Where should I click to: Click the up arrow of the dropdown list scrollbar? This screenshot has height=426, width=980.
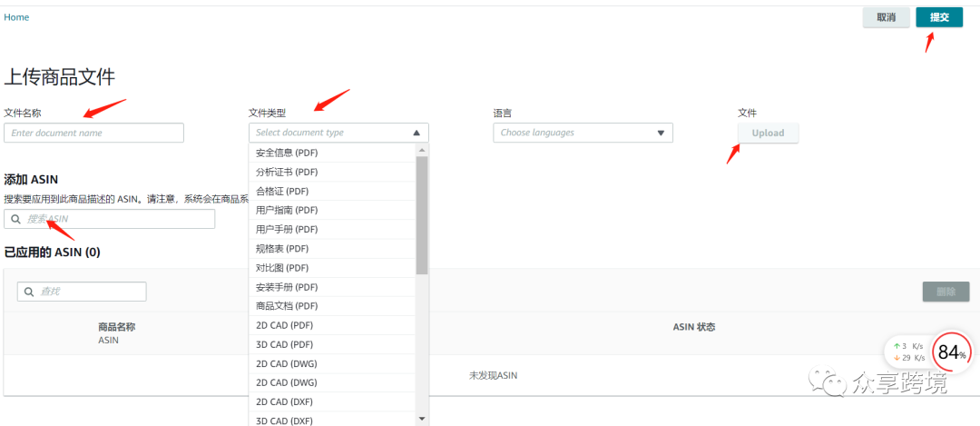coord(421,150)
